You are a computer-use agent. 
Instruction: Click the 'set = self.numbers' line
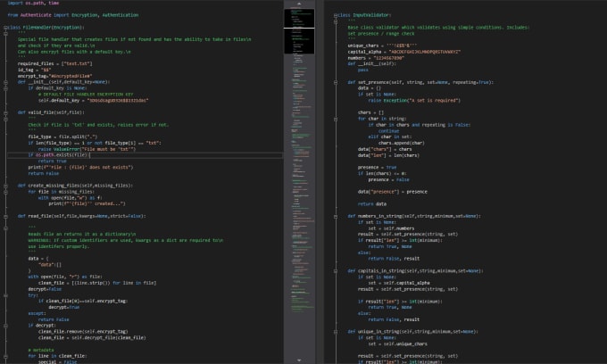click(391, 228)
